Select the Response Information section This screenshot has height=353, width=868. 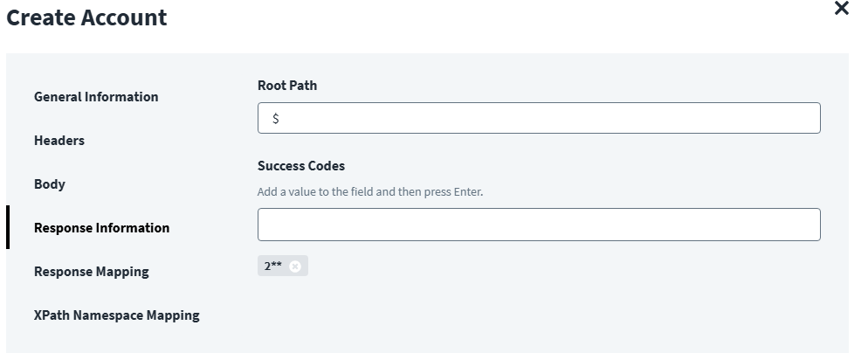coord(101,228)
